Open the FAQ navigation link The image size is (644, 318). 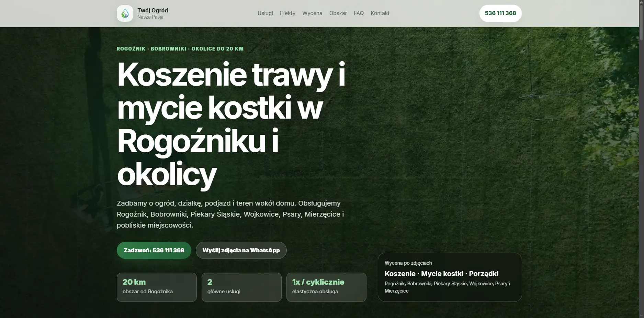pyautogui.click(x=359, y=13)
